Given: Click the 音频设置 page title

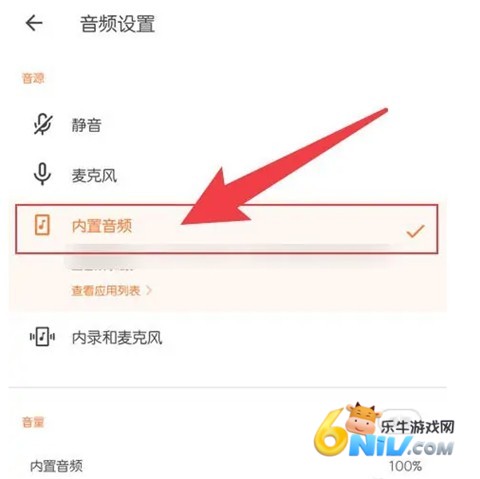Looking at the screenshot, I should [x=118, y=24].
